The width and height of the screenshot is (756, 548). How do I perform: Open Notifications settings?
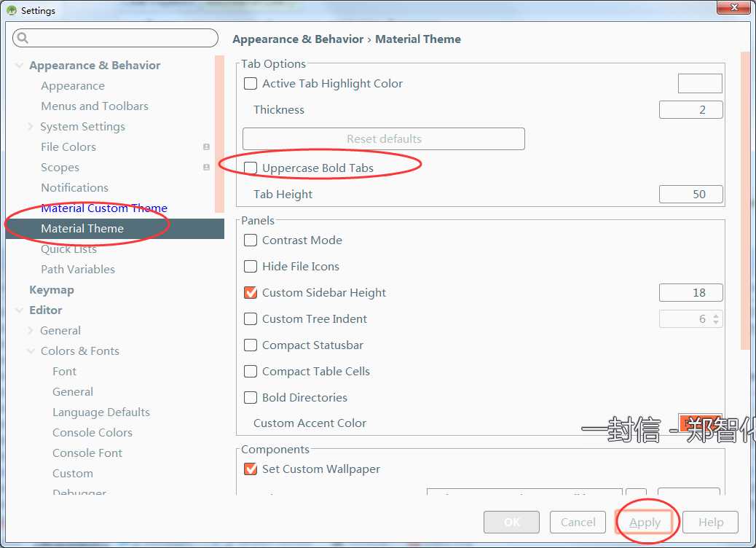coord(75,188)
